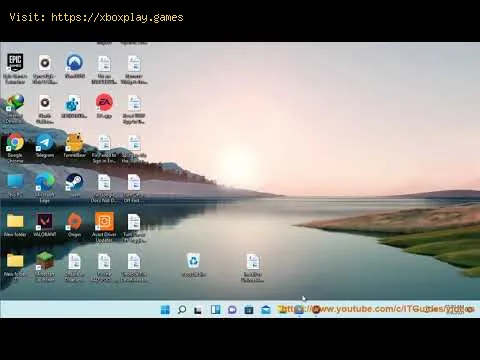Select the TunnelBear bear icon
Screen dimensions: 480x360
coord(74,142)
